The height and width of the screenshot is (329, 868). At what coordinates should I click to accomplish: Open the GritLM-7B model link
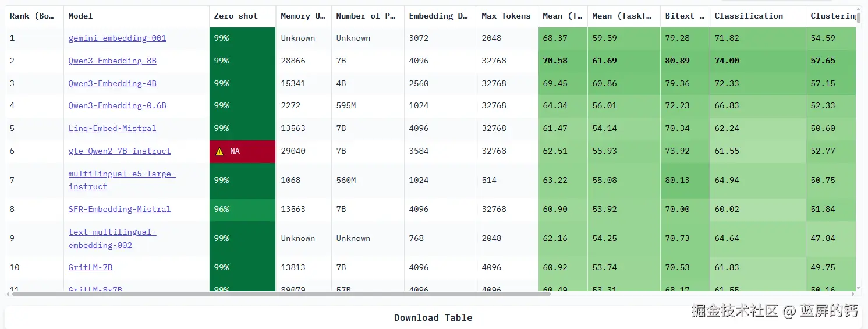click(90, 267)
